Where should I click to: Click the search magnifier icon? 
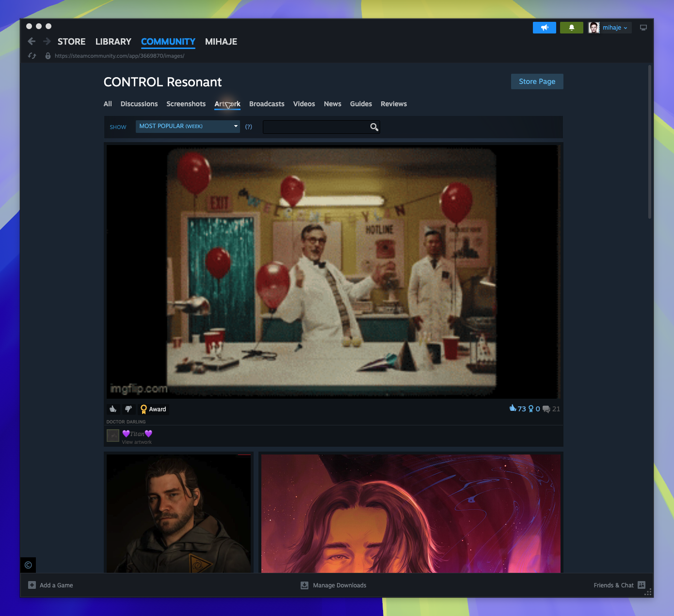(374, 127)
